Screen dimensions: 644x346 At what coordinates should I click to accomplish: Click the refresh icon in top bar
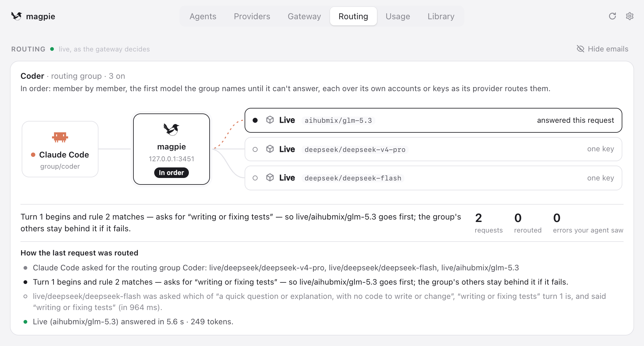[612, 16]
